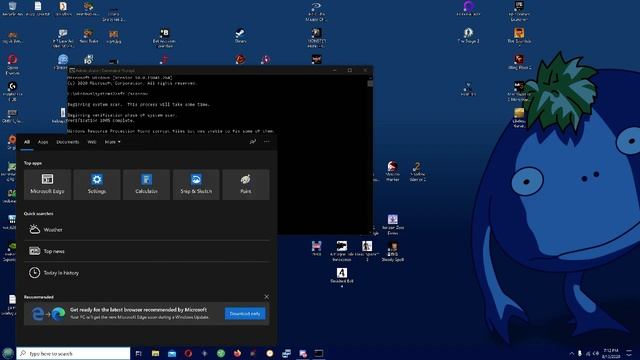Open File Explorer from the taskbar
This screenshot has width=640, height=360.
156,353
